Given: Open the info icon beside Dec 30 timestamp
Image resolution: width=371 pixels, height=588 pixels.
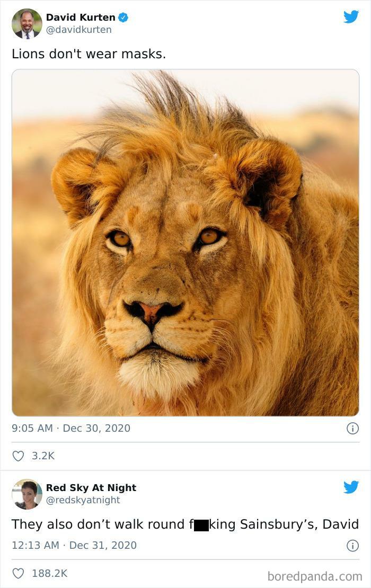Looking at the screenshot, I should (x=352, y=429).
